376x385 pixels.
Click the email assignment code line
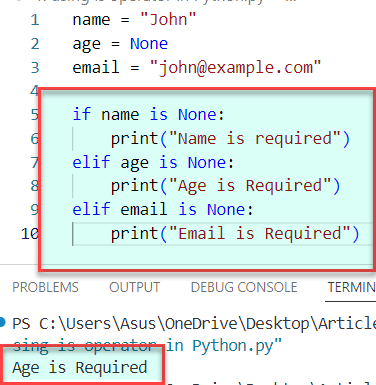point(197,68)
